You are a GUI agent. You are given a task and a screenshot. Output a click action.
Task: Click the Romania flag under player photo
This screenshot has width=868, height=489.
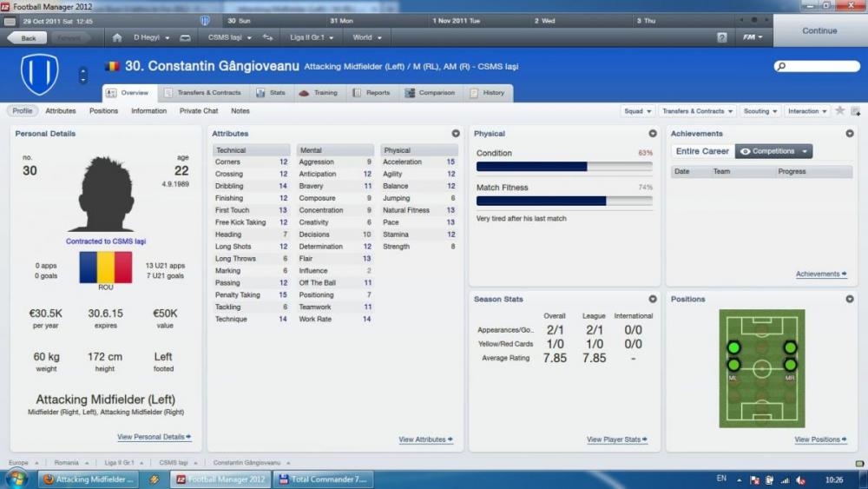[x=106, y=267]
